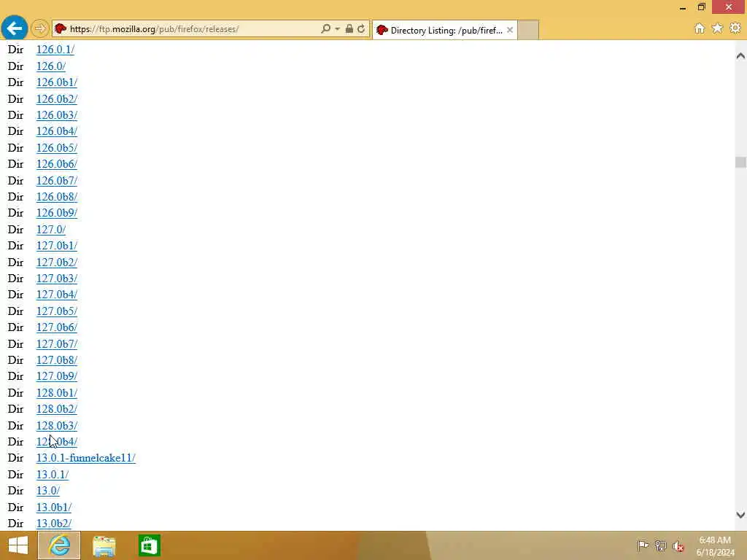The image size is (747, 560).
Task: Open File Explorer from taskbar
Action: (x=104, y=545)
